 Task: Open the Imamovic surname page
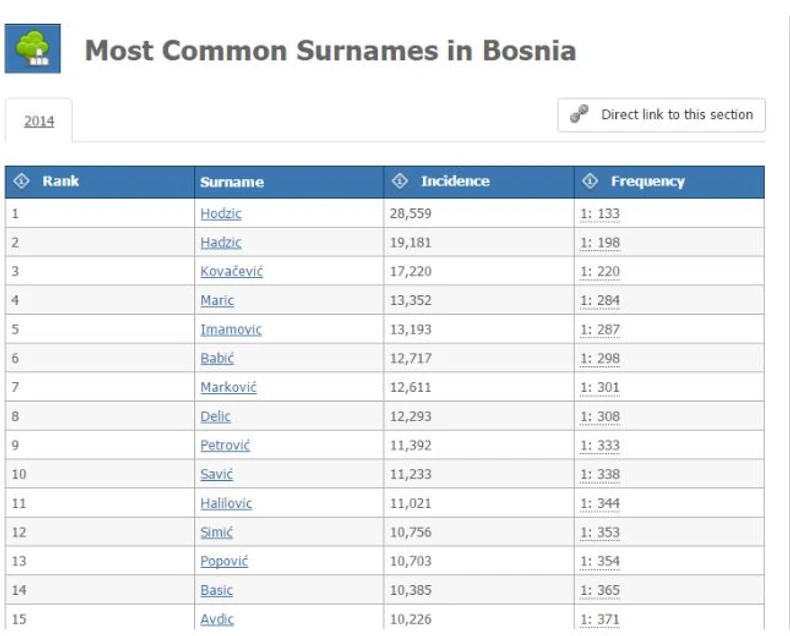point(231,329)
